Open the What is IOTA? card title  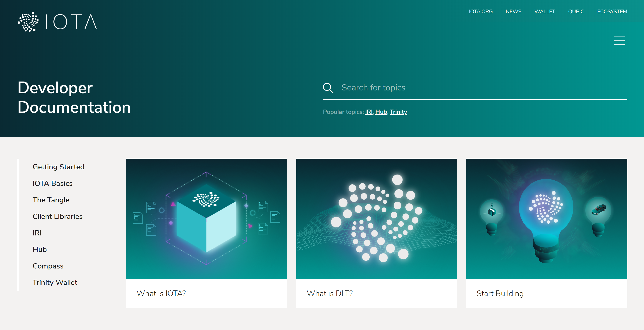point(161,293)
